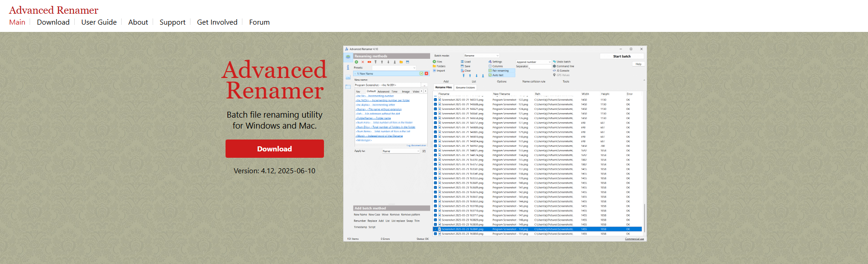Open Settings in the Options group
Image resolution: width=868 pixels, height=264 pixels.
coord(495,62)
